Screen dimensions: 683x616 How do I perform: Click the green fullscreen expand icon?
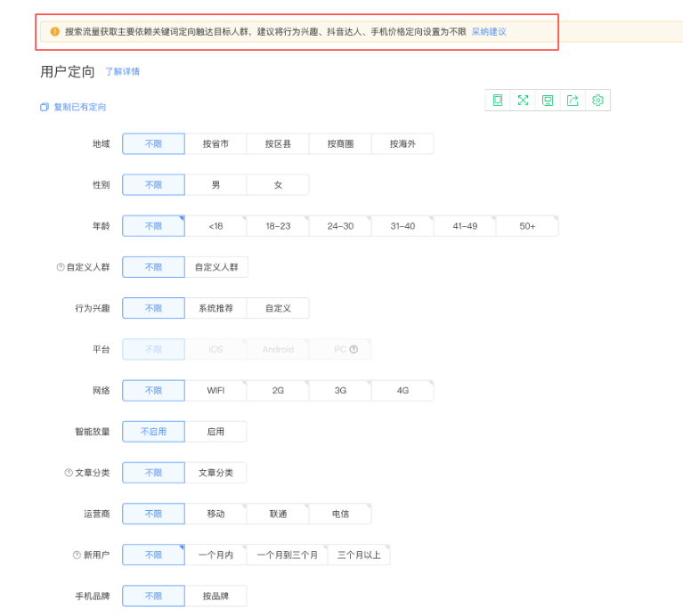pos(523,100)
